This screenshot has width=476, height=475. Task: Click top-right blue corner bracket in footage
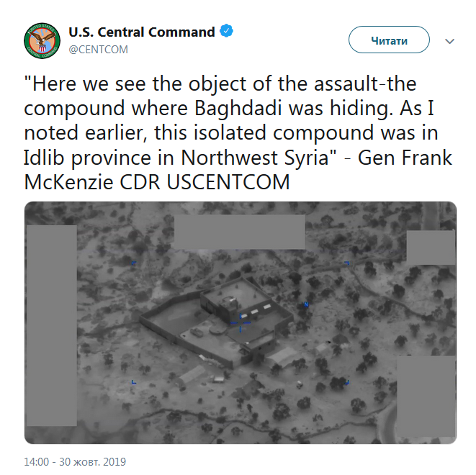347,263
